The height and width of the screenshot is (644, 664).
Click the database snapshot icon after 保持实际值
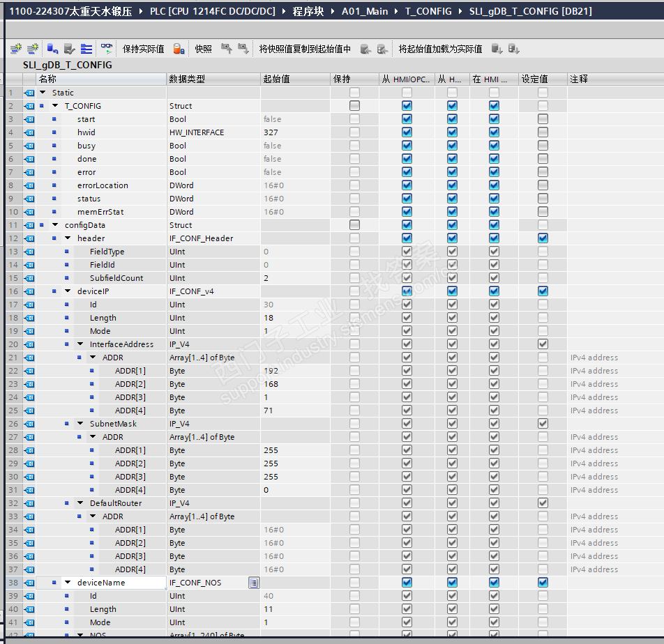click(x=179, y=49)
